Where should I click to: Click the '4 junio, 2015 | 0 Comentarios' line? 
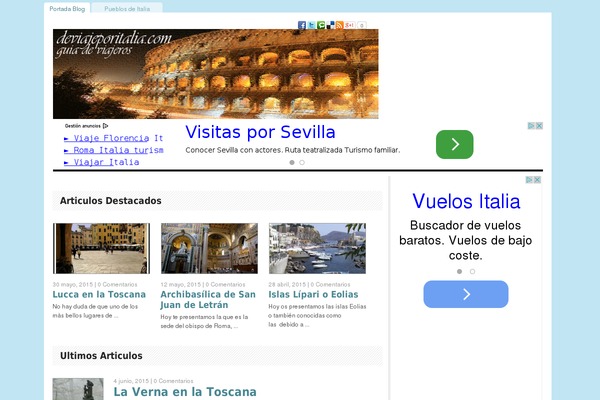(x=153, y=381)
